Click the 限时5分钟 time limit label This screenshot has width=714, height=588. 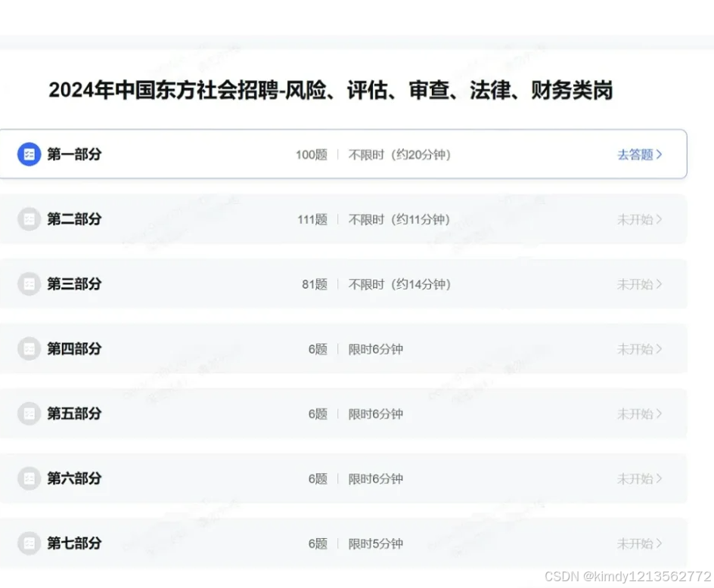[376, 544]
